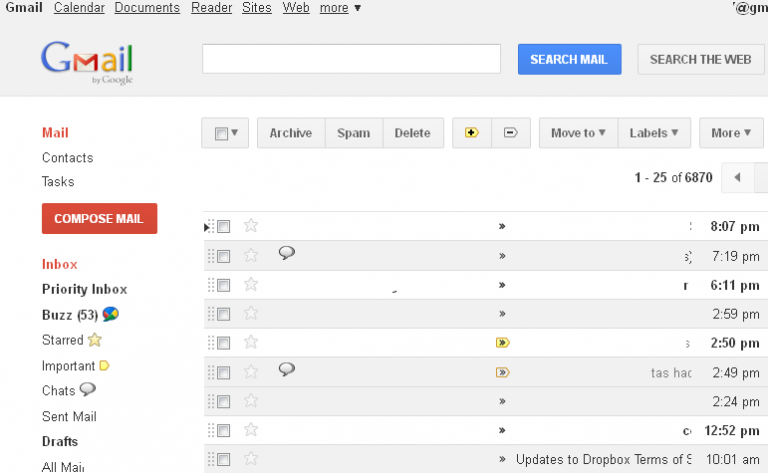The width and height of the screenshot is (768, 473).
Task: Select the 12:52 pm message checkbox
Action: click(223, 430)
